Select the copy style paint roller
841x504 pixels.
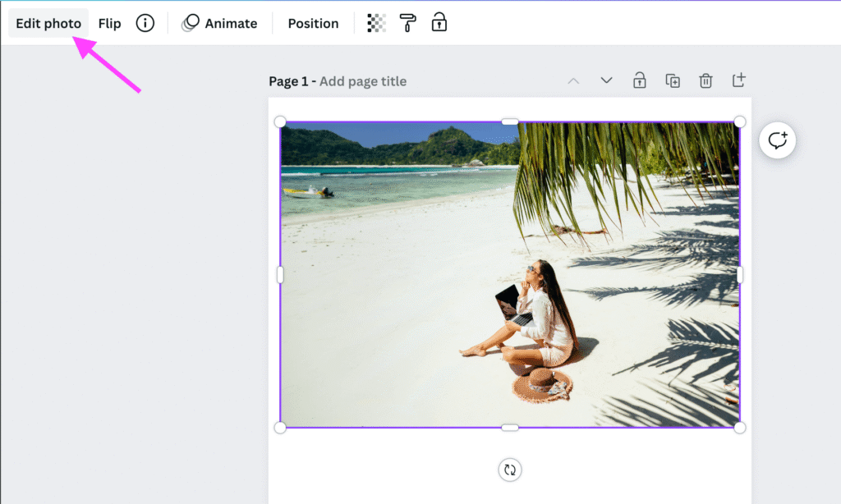pyautogui.click(x=407, y=23)
